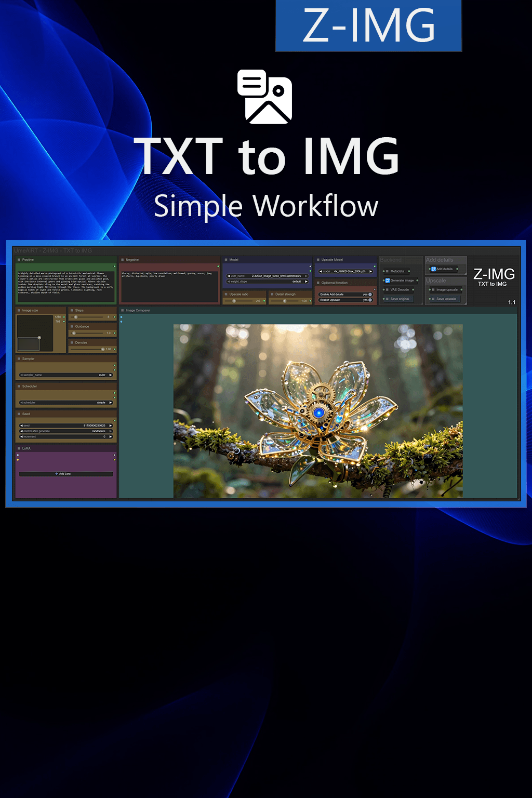The width and height of the screenshot is (532, 798).
Task: Collapse the LoRA node via header square
Action: [x=19, y=448]
